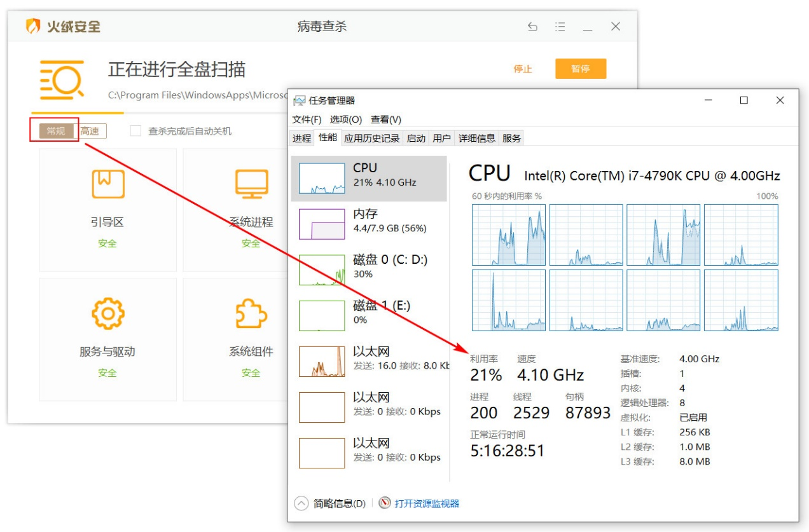Switch to the 详细信息 tab
The image size is (809, 532).
click(x=476, y=138)
